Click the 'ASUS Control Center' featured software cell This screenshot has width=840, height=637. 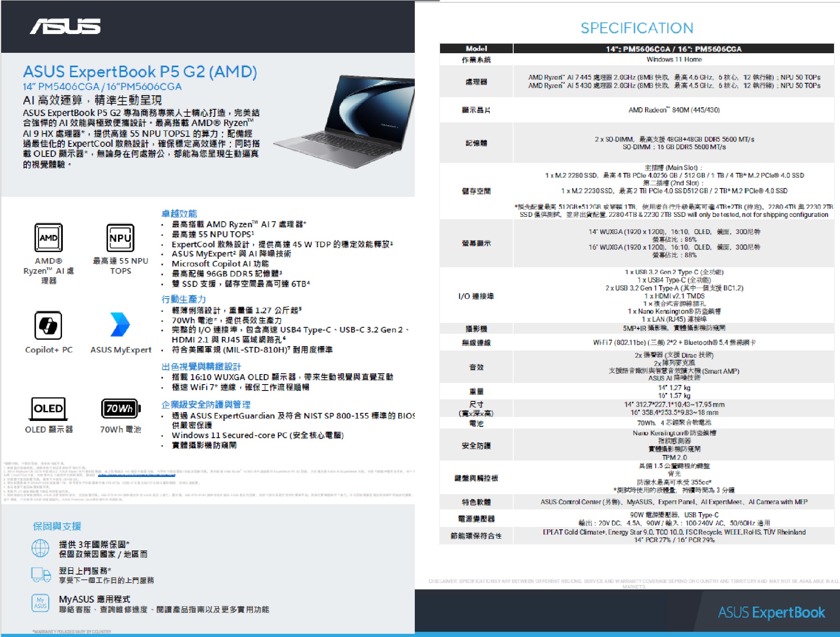tap(674, 502)
